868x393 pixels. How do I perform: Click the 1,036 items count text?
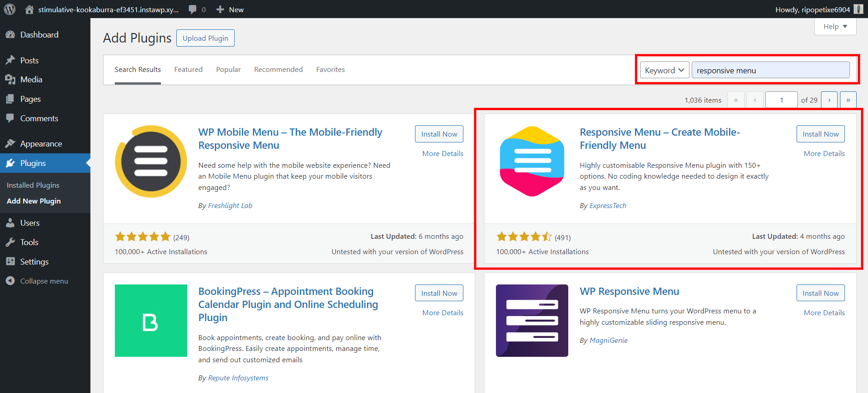pos(703,100)
